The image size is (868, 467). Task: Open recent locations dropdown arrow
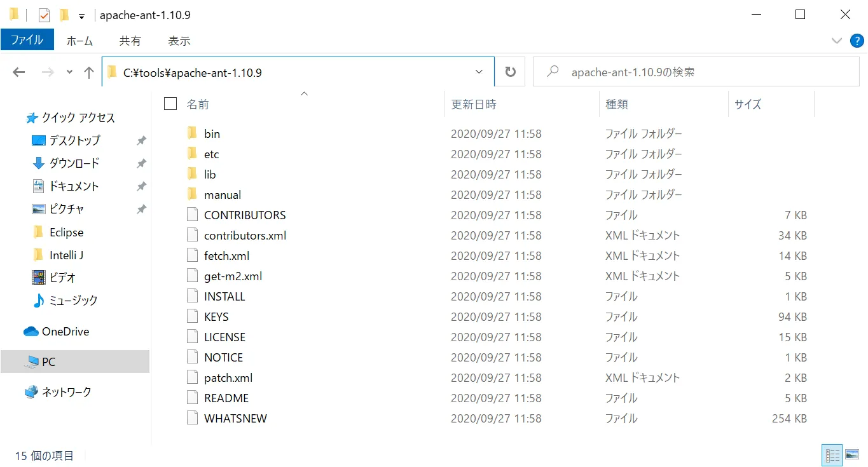pyautogui.click(x=69, y=72)
